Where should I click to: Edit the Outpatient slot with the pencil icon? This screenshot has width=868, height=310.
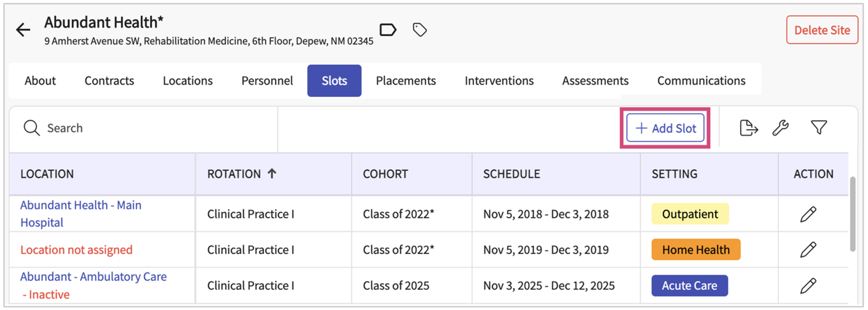[808, 214]
